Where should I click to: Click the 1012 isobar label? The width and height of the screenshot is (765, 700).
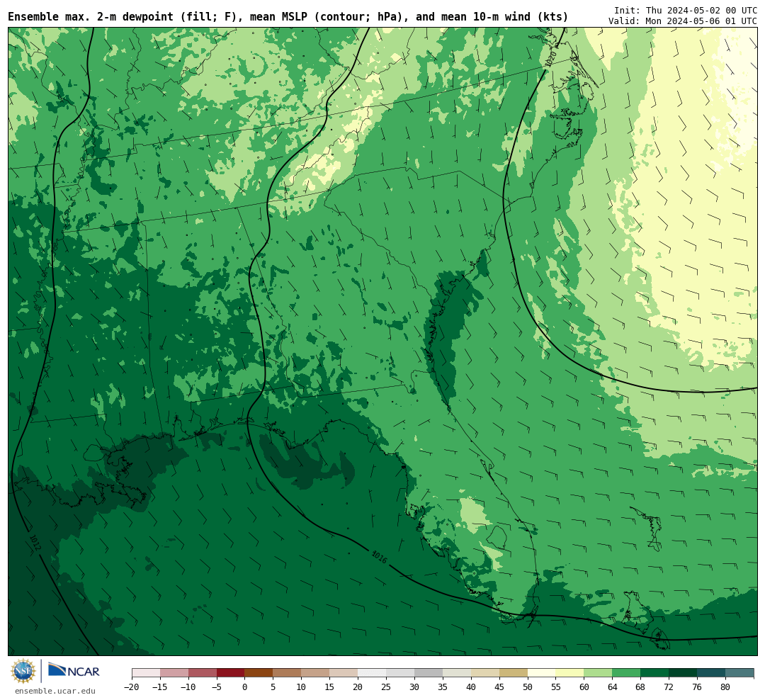pyautogui.click(x=35, y=543)
